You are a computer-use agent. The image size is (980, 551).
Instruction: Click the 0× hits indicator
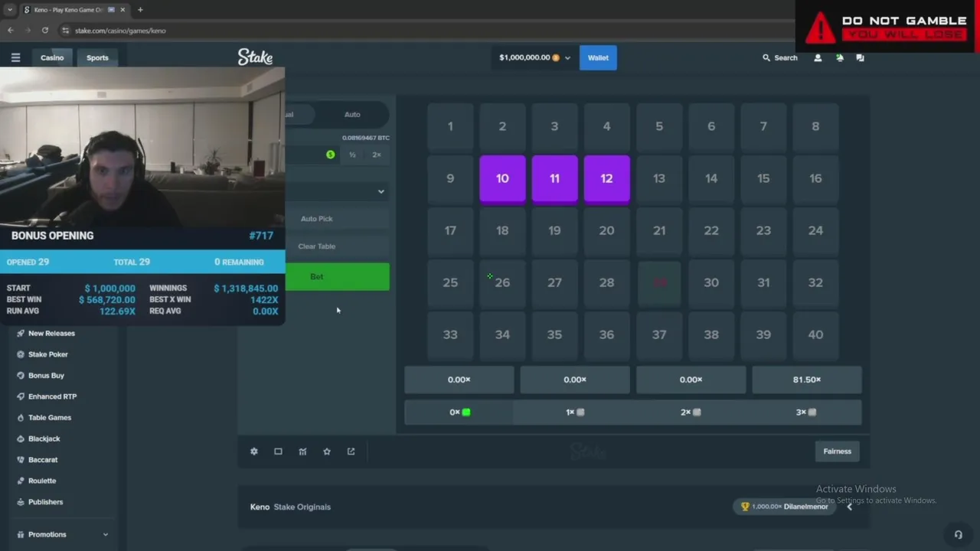459,412
